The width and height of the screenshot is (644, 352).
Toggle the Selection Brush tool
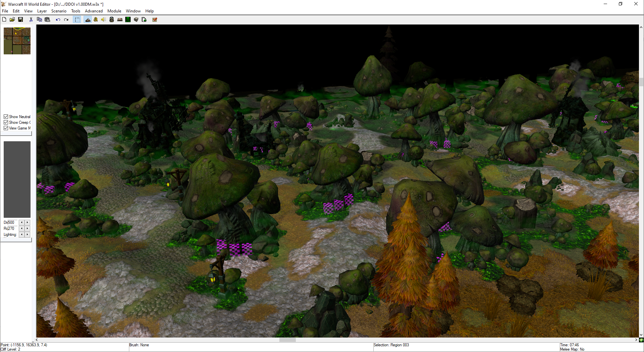[x=77, y=19]
